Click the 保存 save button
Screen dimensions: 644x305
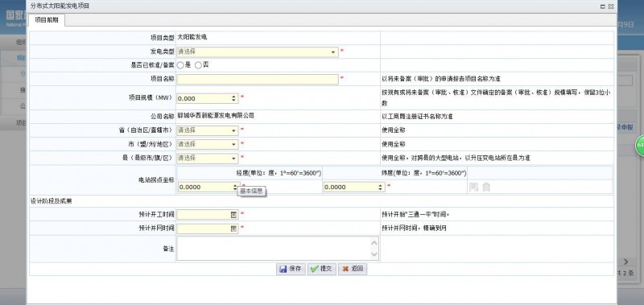pos(291,269)
